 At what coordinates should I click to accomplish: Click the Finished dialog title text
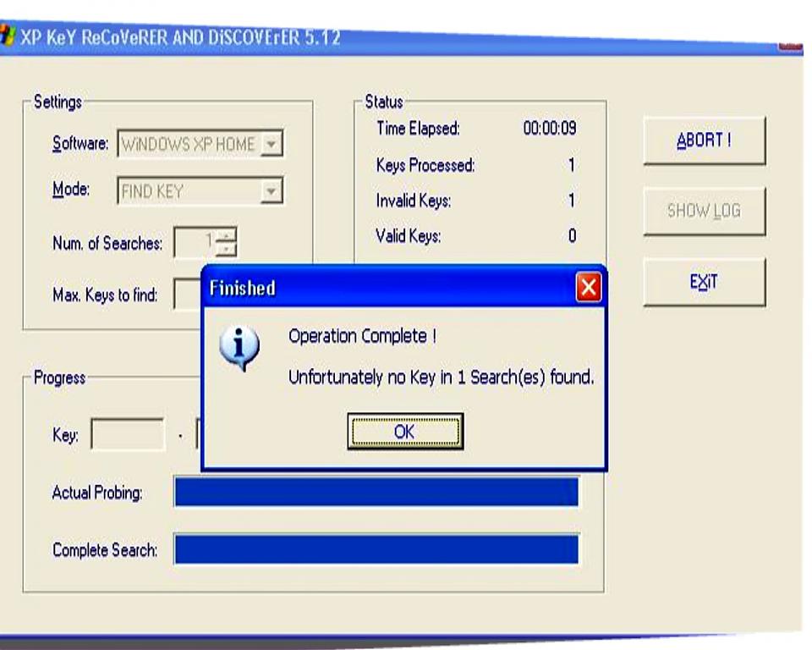pos(243,289)
